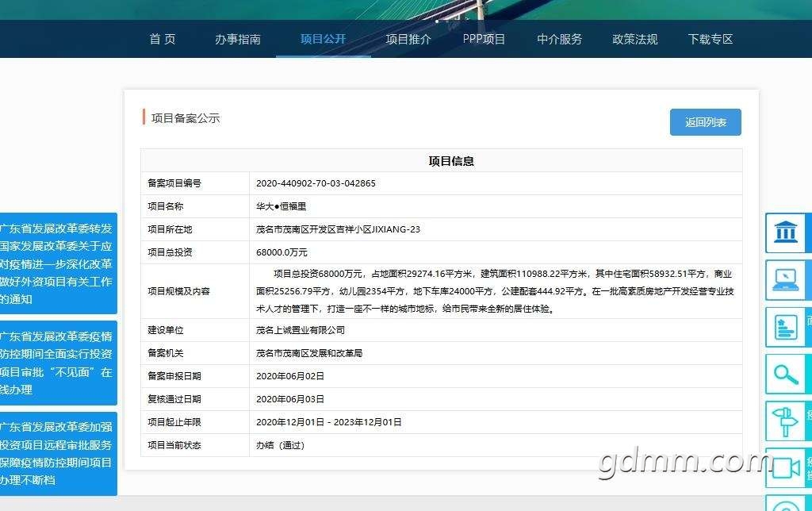Go to 首页 home tab
The image size is (812, 511).
tap(163, 39)
